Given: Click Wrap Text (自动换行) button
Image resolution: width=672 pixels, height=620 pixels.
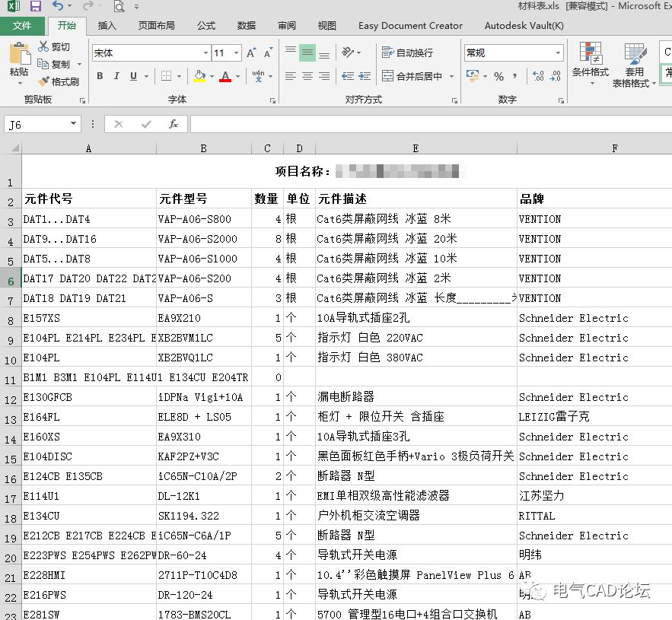Looking at the screenshot, I should point(407,52).
